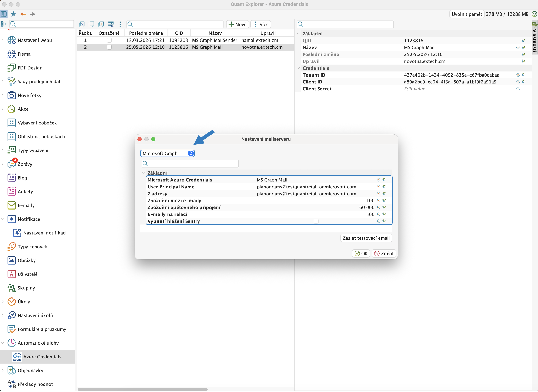Tick the Označené checkbox in row 2
The width and height of the screenshot is (538, 392).
(x=109, y=47)
